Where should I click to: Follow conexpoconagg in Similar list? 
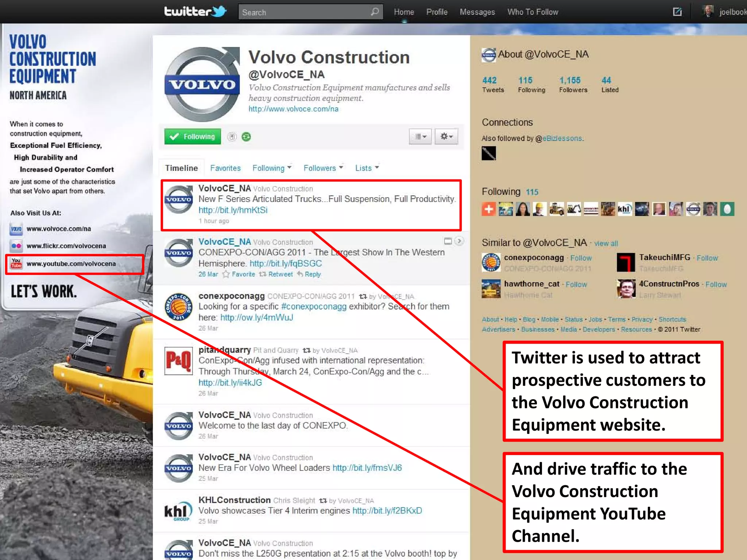pyautogui.click(x=581, y=258)
